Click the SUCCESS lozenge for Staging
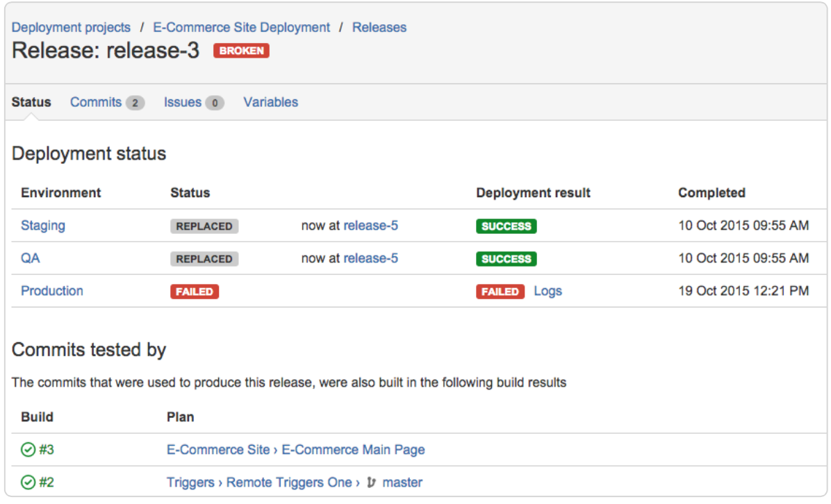The width and height of the screenshot is (831, 504). click(x=506, y=226)
